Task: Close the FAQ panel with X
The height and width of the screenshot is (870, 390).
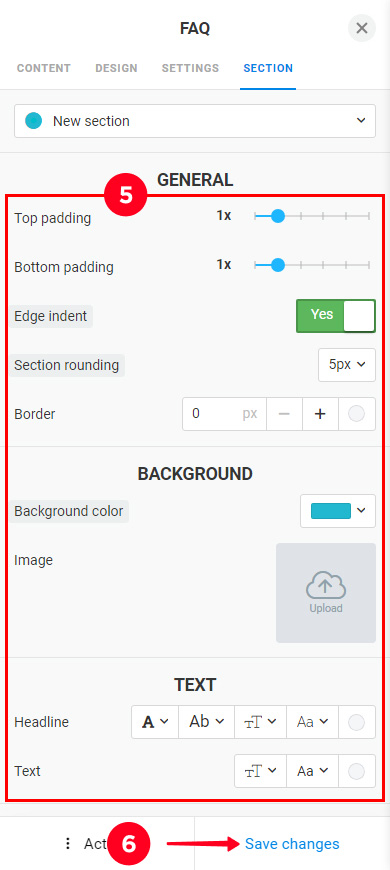Action: click(362, 28)
